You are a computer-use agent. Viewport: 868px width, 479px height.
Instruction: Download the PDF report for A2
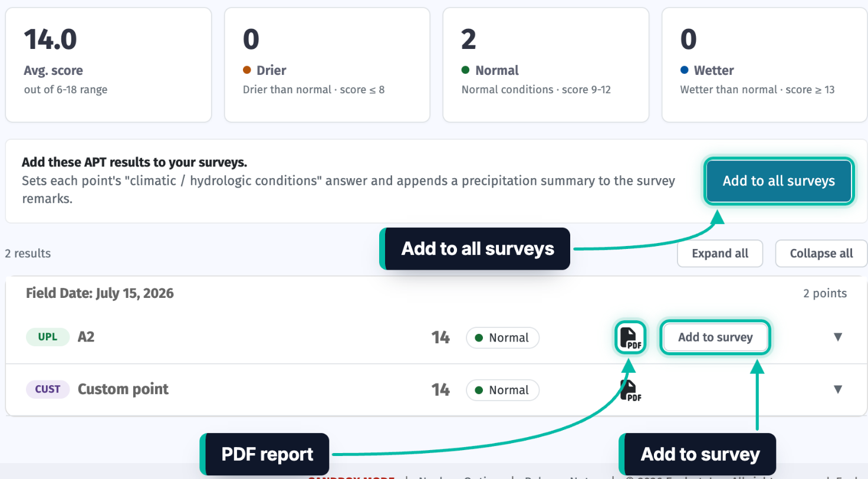(630, 337)
